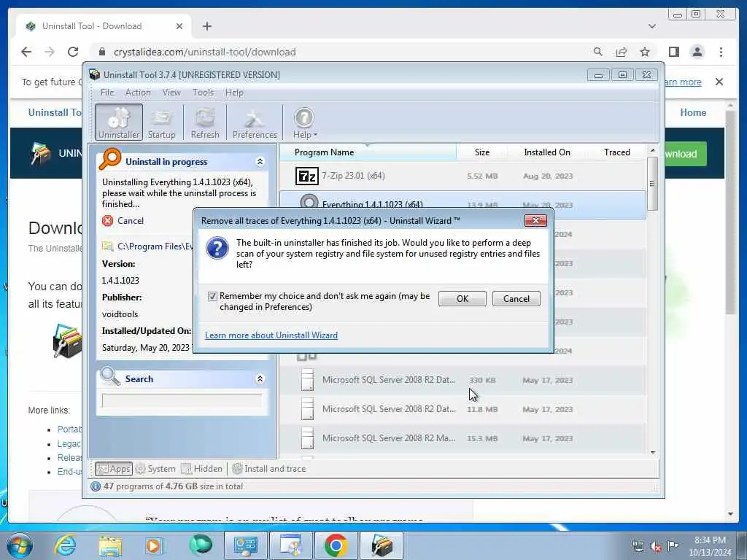747x560 pixels.
Task: Collapse the Search panel
Action: (x=260, y=379)
